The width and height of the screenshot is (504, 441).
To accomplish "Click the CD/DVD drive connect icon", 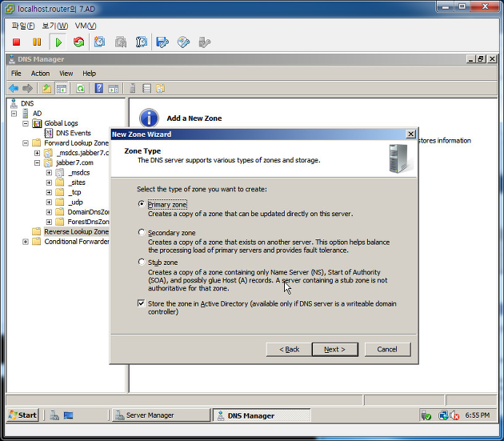I will (183, 42).
